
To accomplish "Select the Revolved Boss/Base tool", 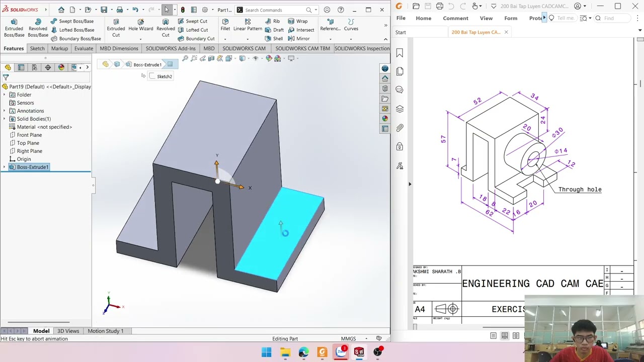I will 38,28.
